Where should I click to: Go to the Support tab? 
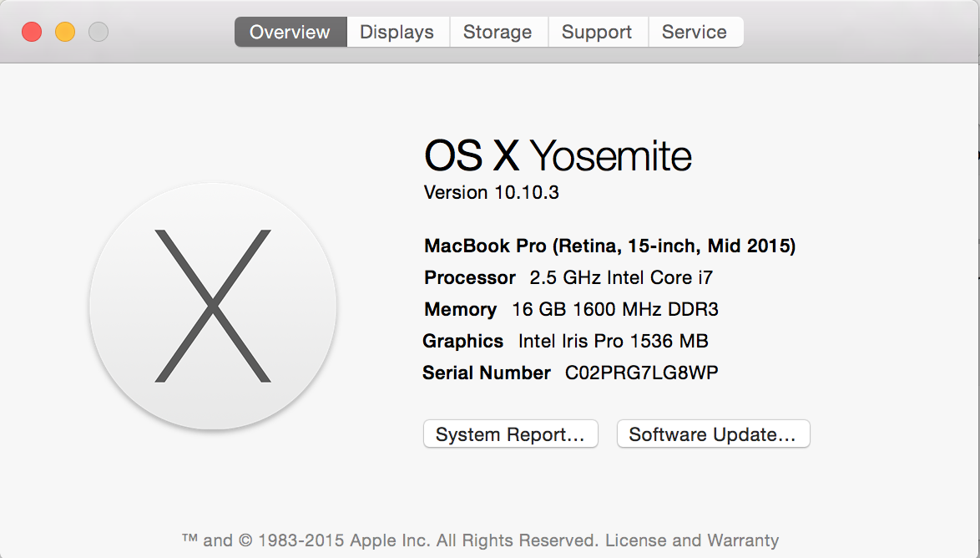click(597, 33)
